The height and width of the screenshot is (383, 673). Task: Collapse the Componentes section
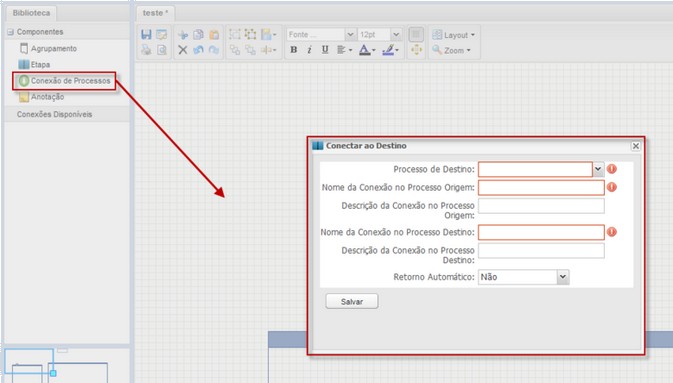point(11,32)
